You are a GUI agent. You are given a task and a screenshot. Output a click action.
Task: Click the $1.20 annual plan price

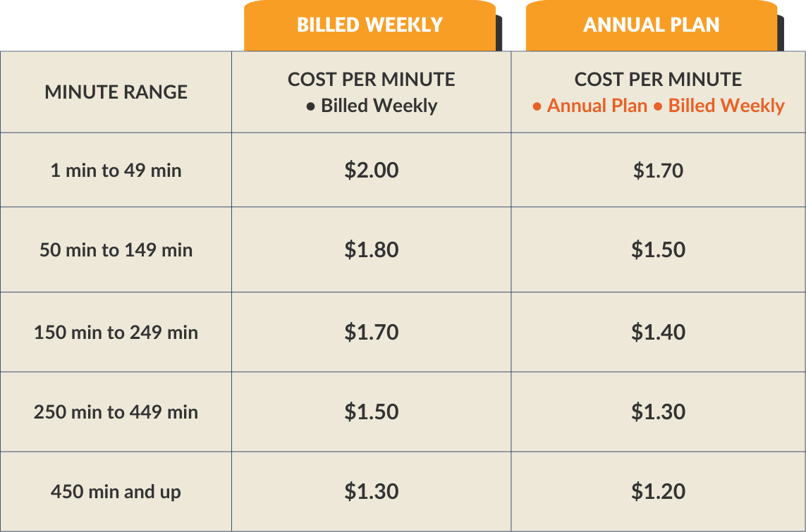tap(658, 491)
